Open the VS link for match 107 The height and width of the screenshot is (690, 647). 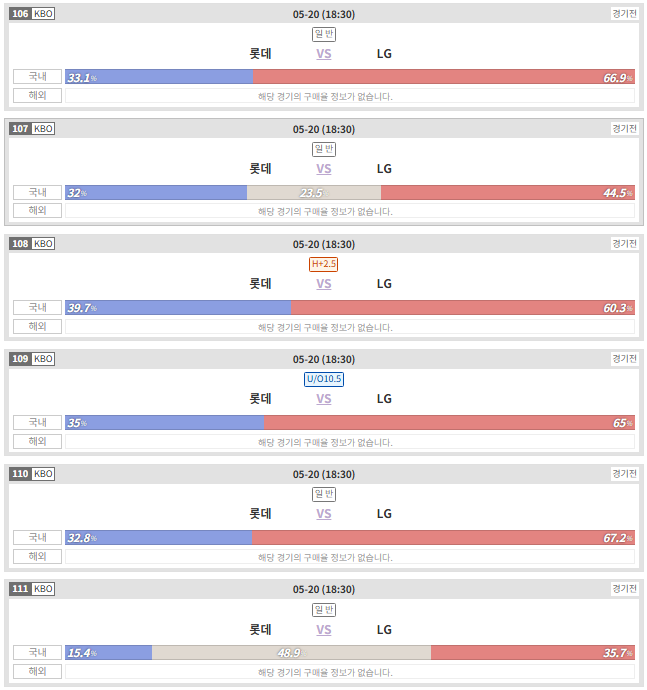(x=324, y=169)
